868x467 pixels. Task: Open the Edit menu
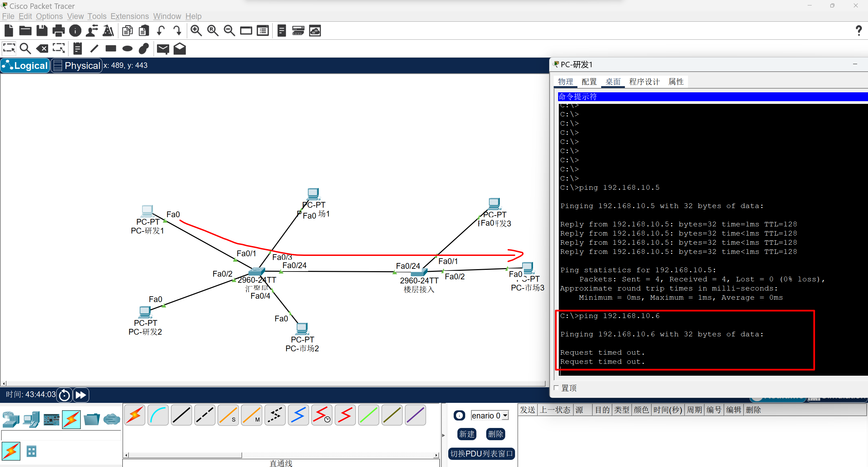[x=25, y=16]
